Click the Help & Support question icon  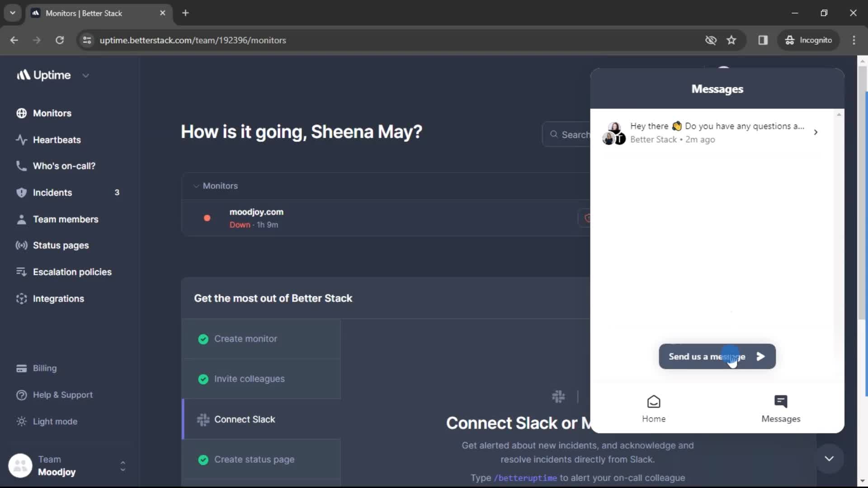[21, 395]
